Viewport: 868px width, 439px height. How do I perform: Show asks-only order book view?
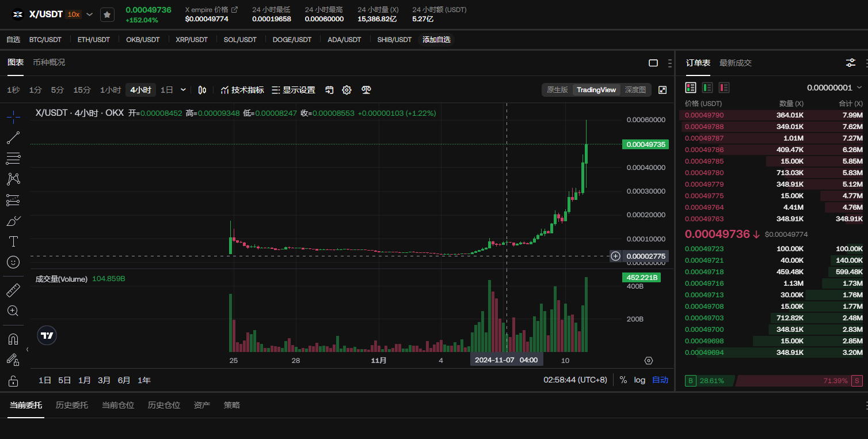724,88
